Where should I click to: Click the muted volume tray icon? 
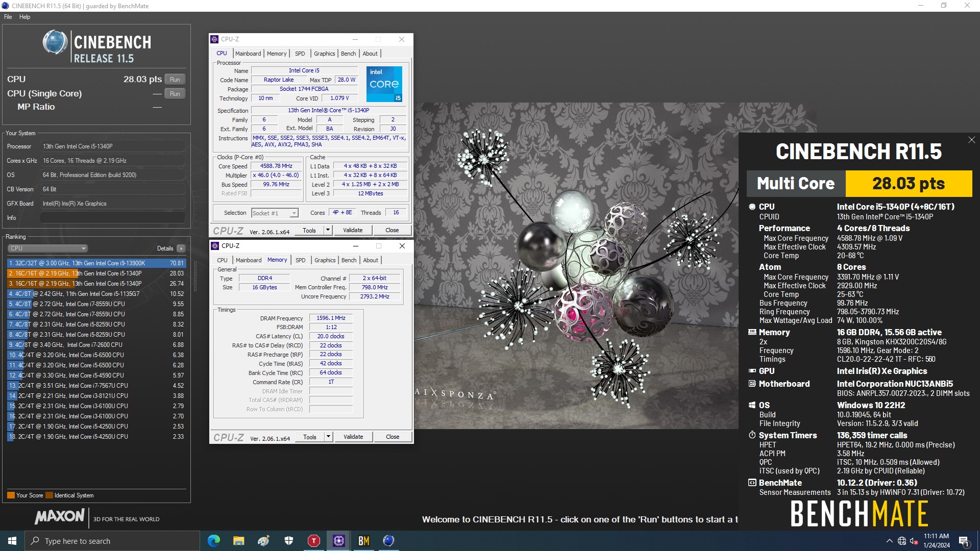point(914,541)
